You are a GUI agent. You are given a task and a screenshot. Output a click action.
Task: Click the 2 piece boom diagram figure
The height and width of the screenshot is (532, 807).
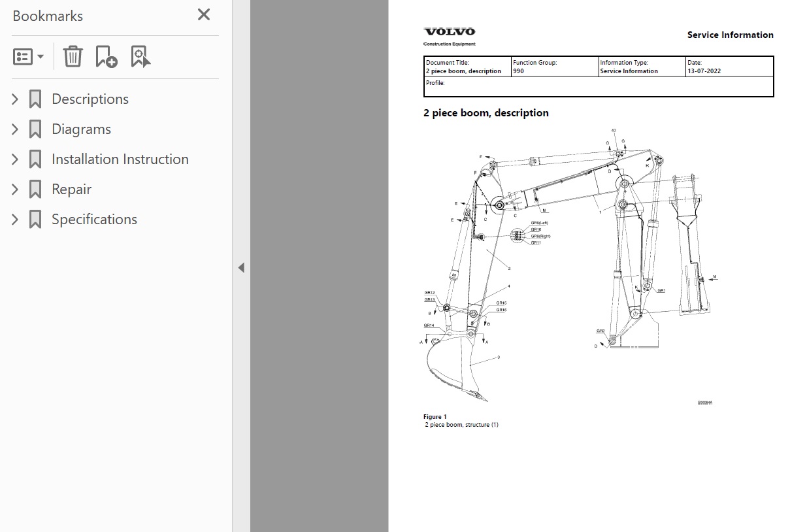[568, 268]
